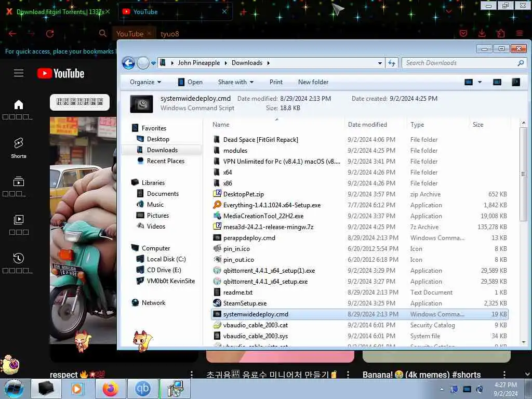Click Print in toolbar
532x399 pixels.
276,82
